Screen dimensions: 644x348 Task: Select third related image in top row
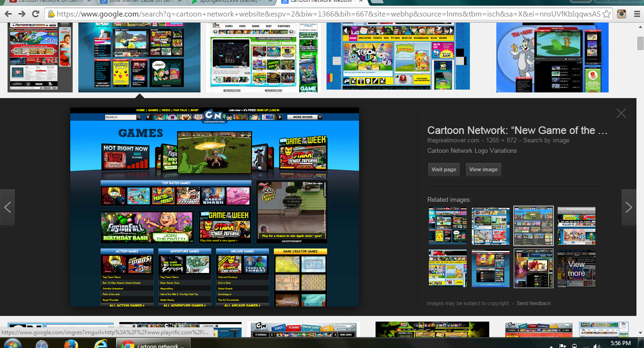pyautogui.click(x=534, y=225)
